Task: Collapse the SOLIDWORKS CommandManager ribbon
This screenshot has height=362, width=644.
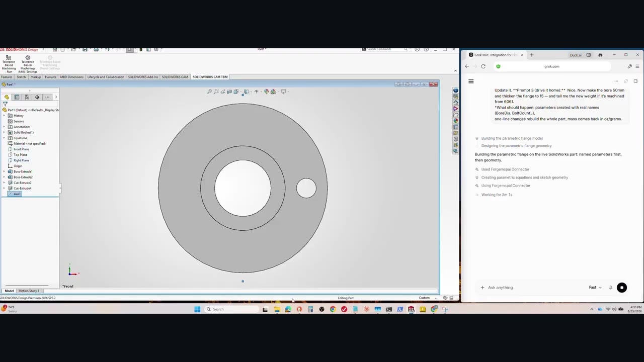Action: (x=455, y=70)
